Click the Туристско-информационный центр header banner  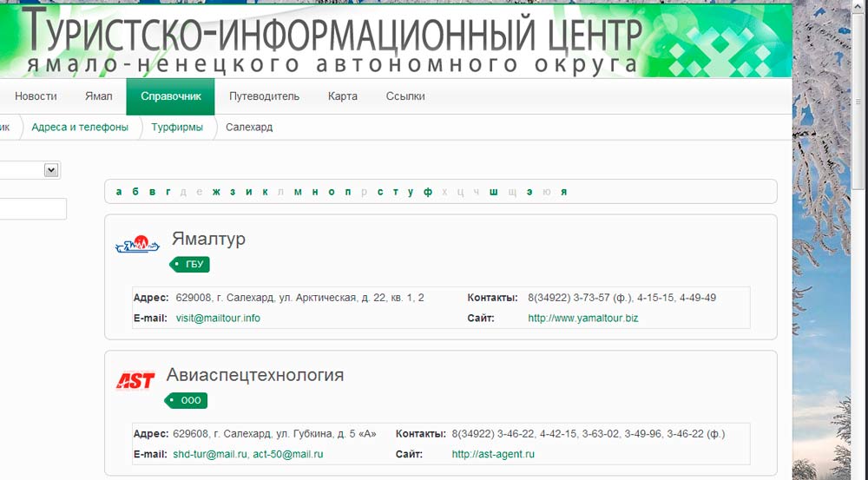pos(396,41)
